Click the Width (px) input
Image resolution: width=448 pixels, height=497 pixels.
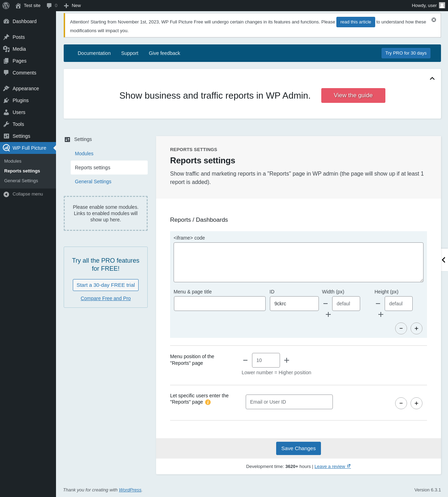click(x=346, y=304)
